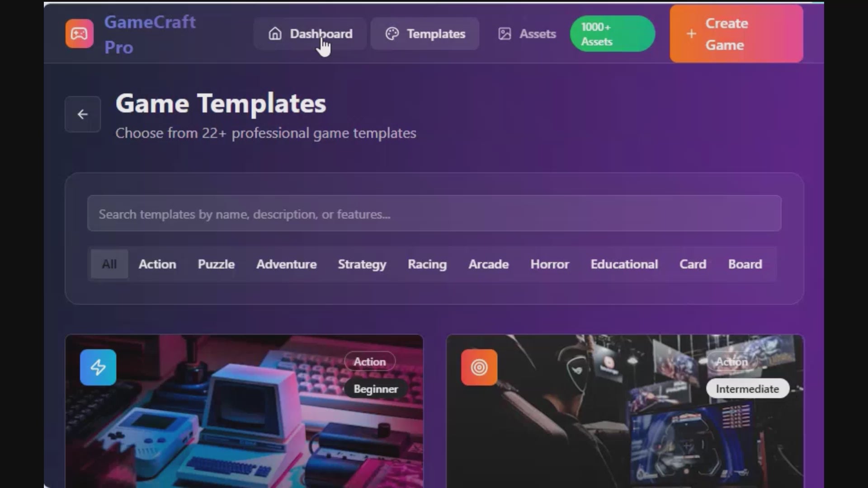
Task: Click the Intermediate difficulty badge
Action: [x=747, y=389]
